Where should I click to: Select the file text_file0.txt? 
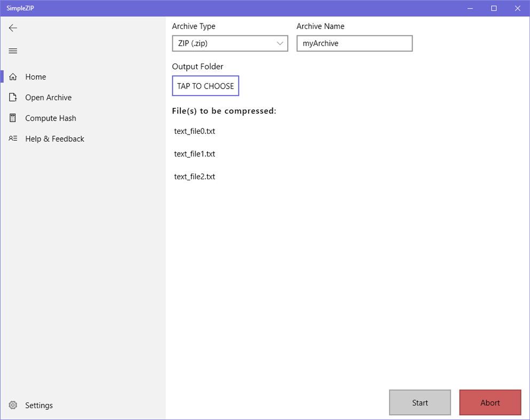click(194, 131)
